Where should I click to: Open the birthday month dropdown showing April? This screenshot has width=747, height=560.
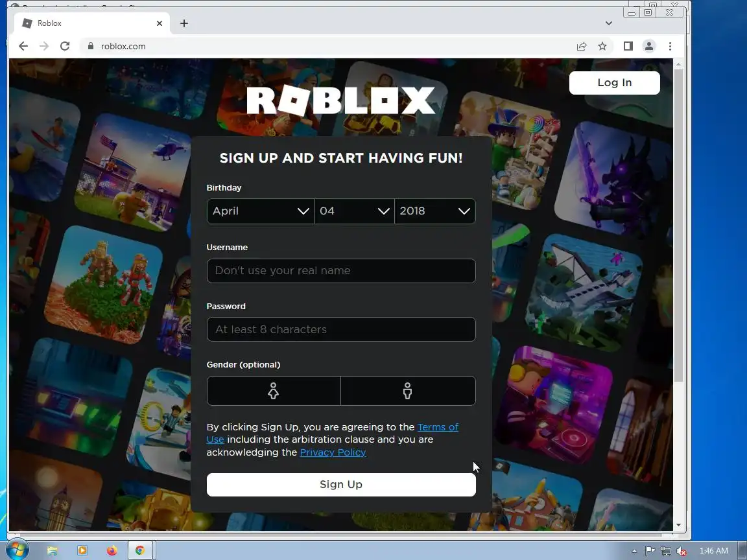(260, 211)
